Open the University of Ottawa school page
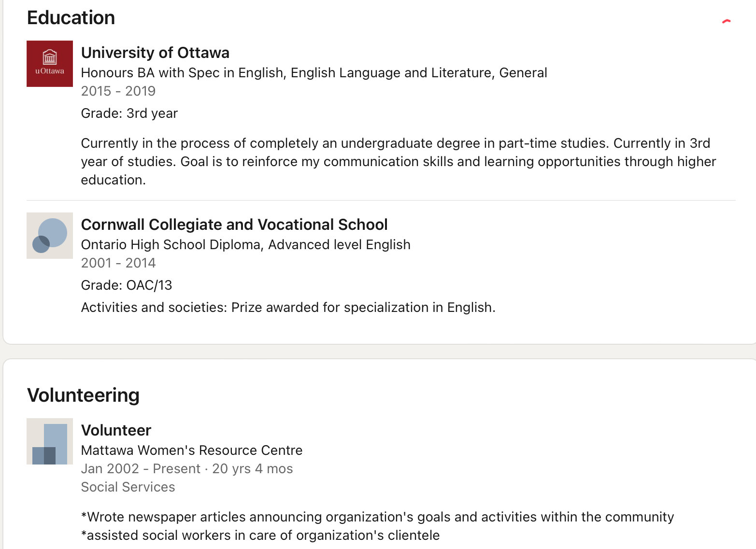The height and width of the screenshot is (549, 756). [x=155, y=53]
